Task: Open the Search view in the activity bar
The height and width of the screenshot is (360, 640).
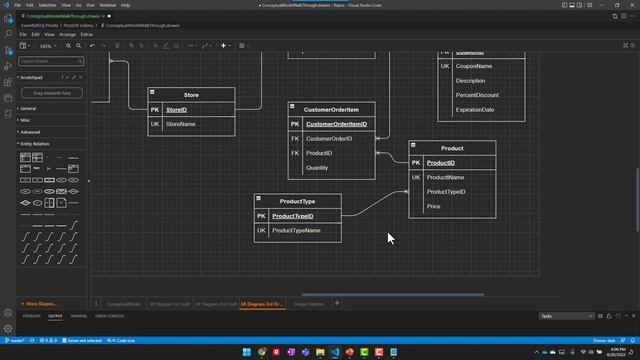Action: pyautogui.click(x=8, y=34)
